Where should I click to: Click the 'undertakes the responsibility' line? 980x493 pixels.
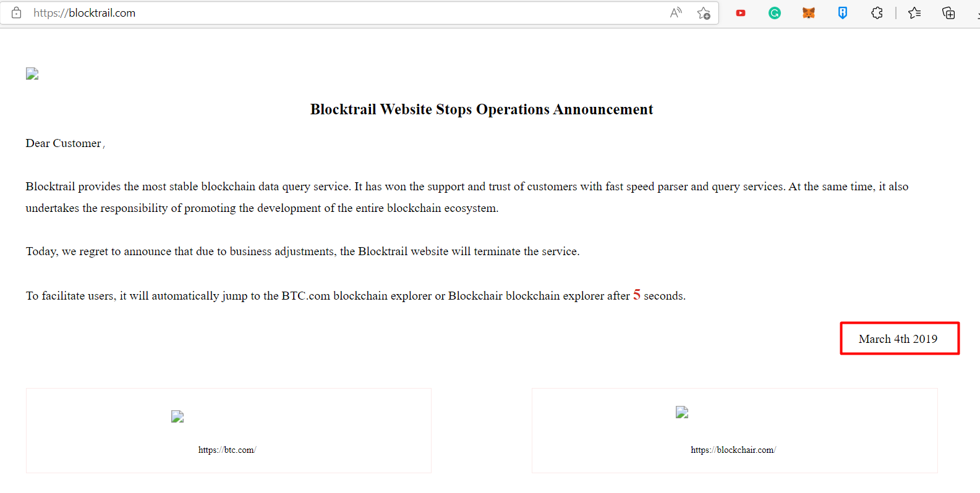tap(262, 208)
